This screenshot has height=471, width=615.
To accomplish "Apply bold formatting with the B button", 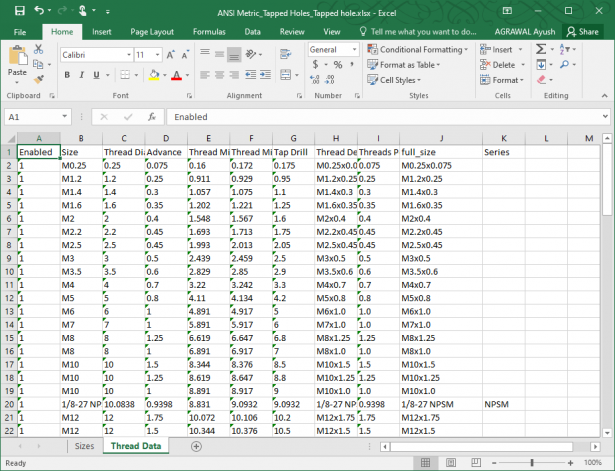I will [67, 75].
